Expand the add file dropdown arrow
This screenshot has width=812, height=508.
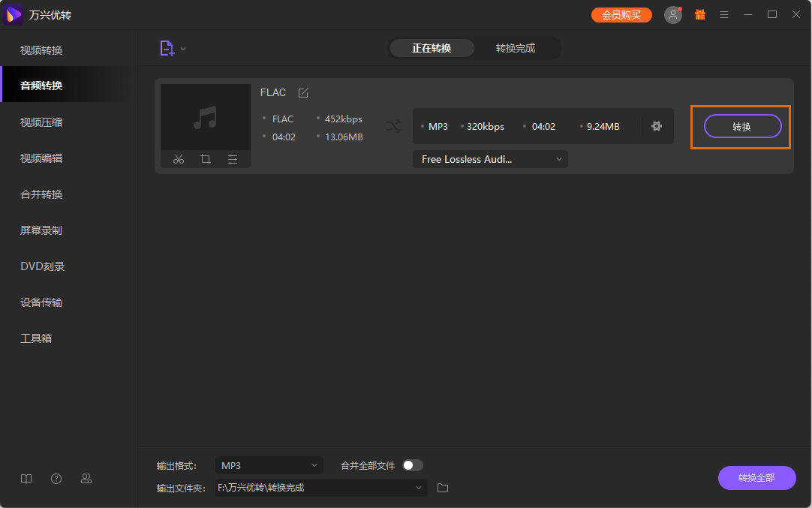[183, 49]
